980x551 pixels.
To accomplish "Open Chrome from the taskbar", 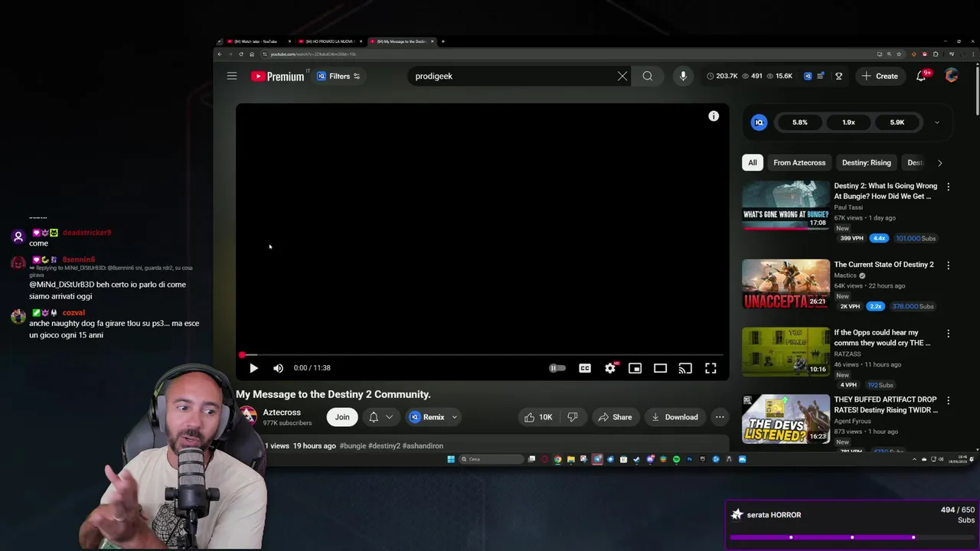I will click(557, 459).
